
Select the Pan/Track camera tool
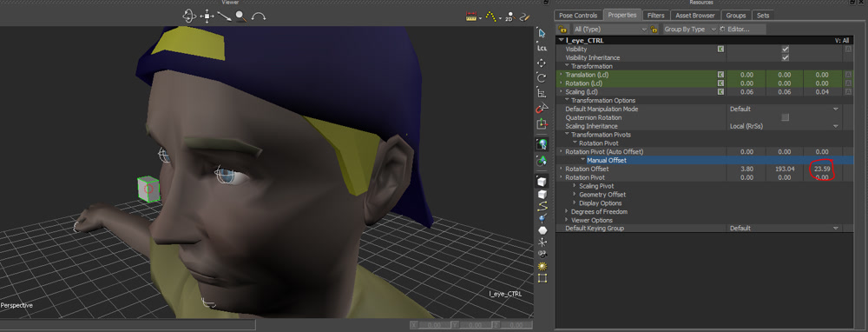[207, 16]
